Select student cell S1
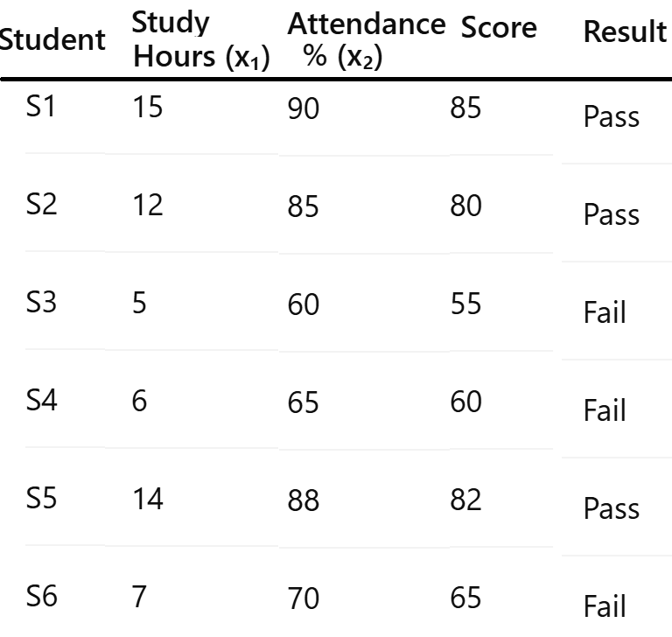This screenshot has width=672, height=637. click(x=42, y=107)
